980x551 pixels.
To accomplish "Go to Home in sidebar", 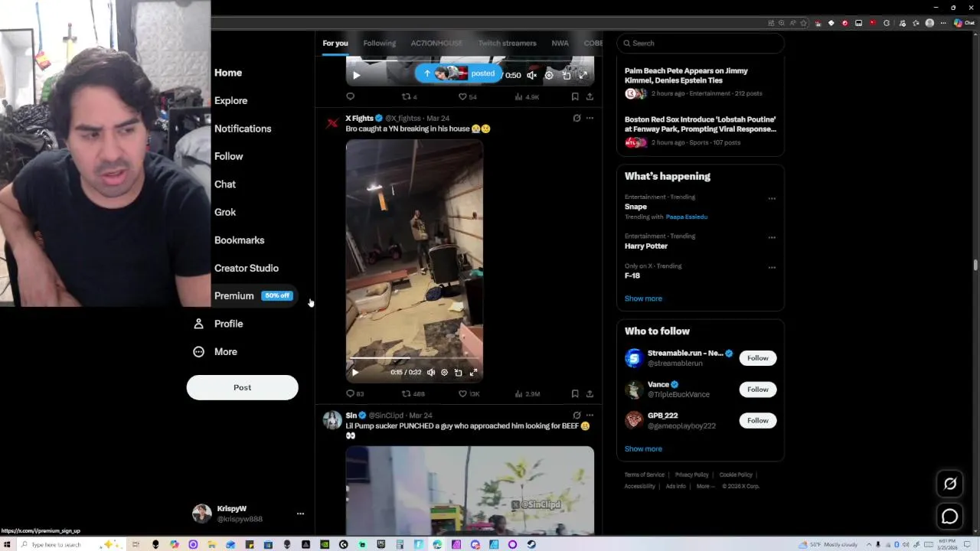I will [x=228, y=73].
